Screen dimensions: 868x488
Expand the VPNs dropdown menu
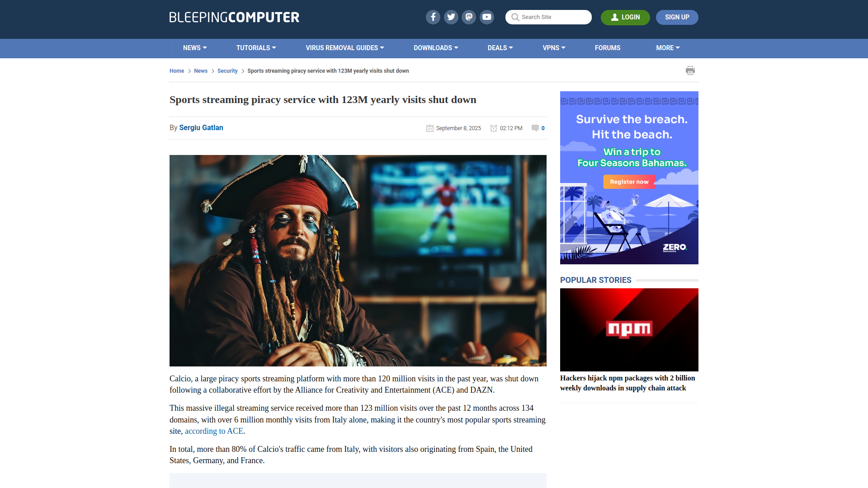554,48
